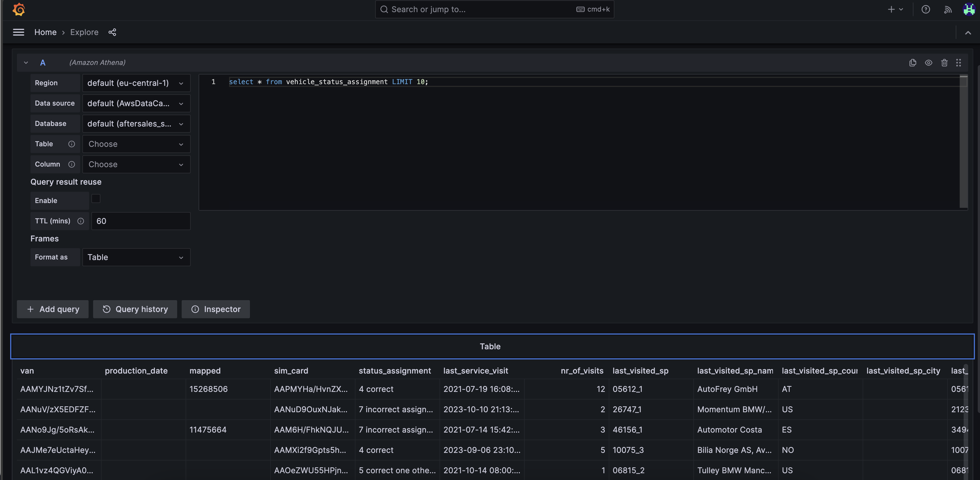Sort by nr_of_visits column header

pos(582,371)
